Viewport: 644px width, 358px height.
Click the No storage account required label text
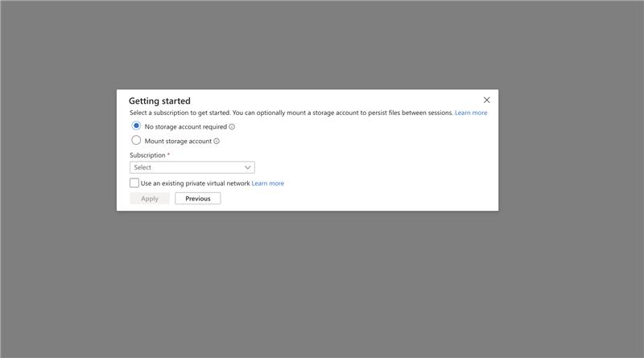tap(185, 127)
